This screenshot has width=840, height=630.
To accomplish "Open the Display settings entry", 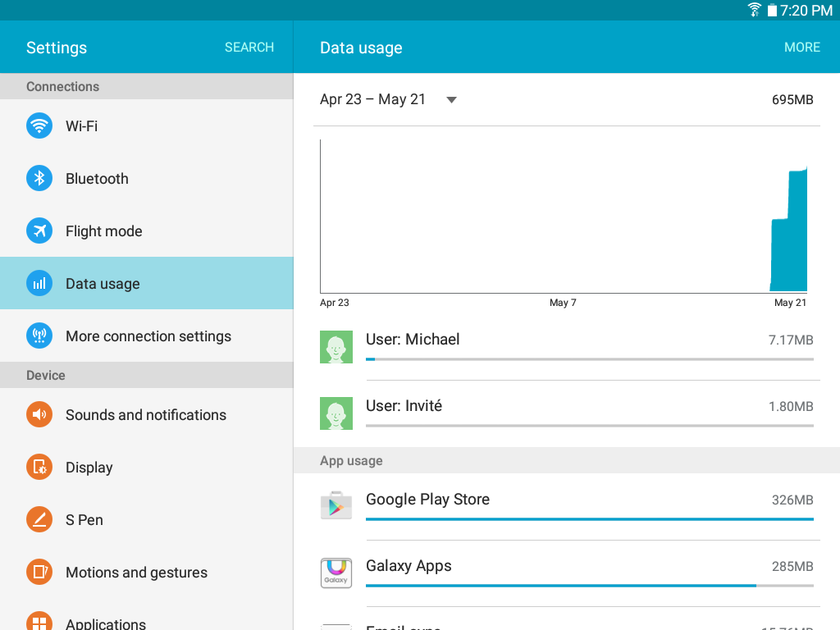I will click(147, 467).
